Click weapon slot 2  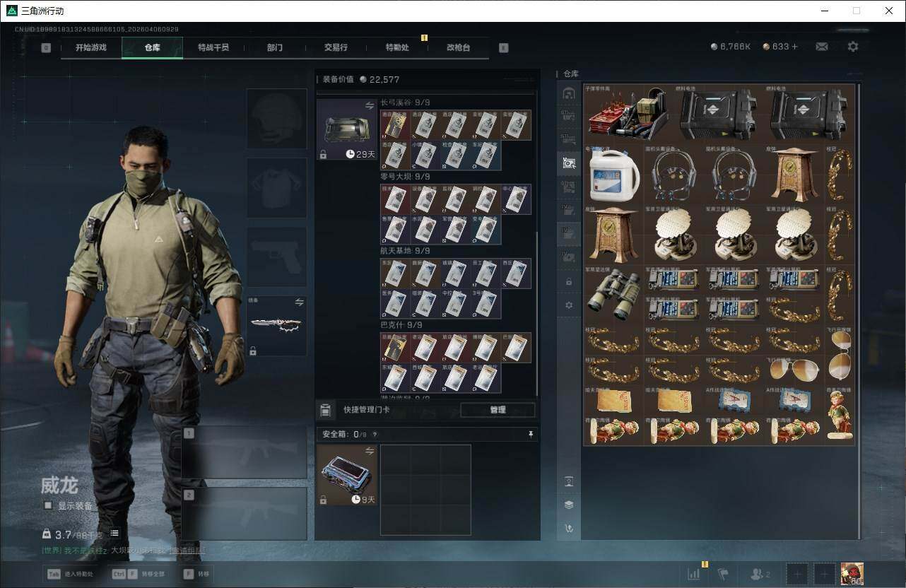245,514
